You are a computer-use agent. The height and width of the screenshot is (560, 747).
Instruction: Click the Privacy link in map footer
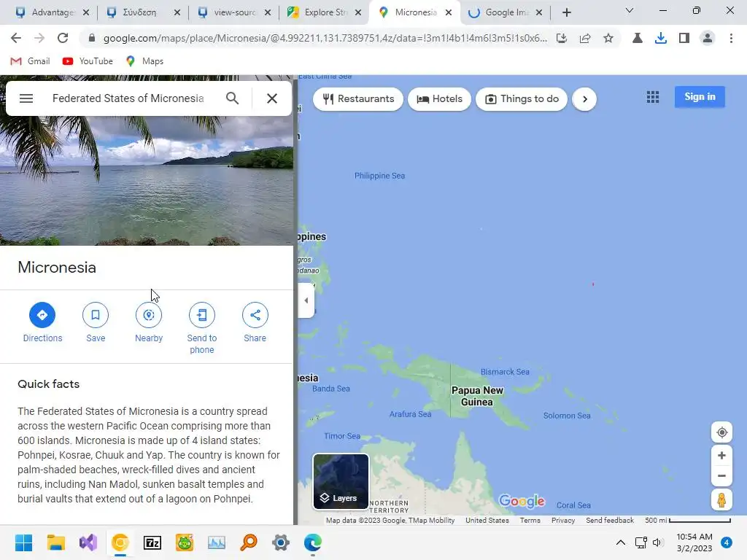click(563, 521)
